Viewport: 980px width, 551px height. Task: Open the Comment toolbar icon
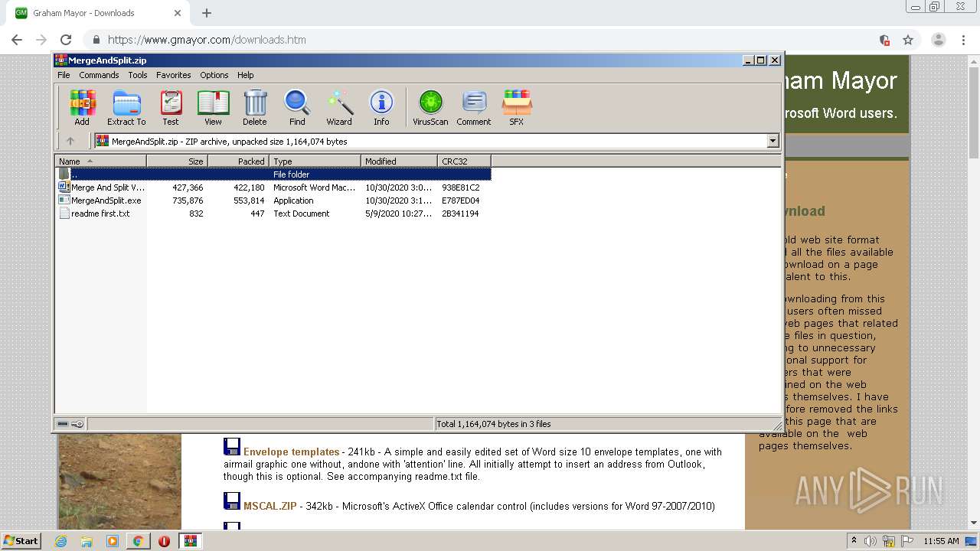(474, 107)
